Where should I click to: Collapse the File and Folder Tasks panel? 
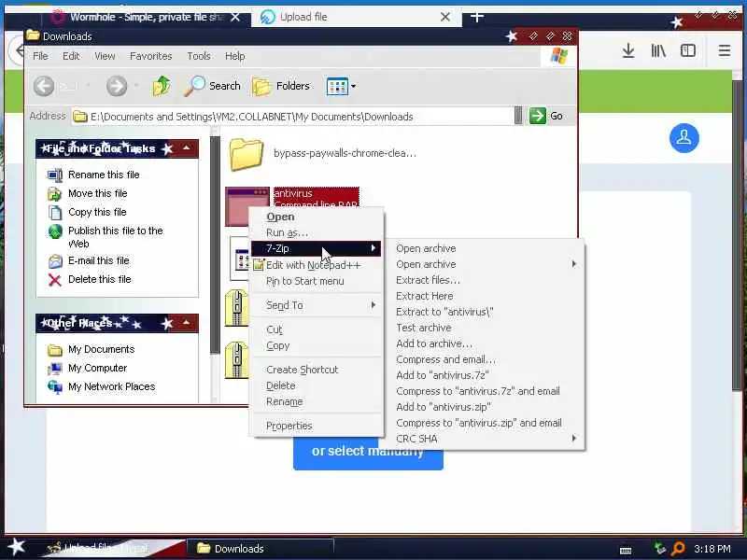(186, 148)
